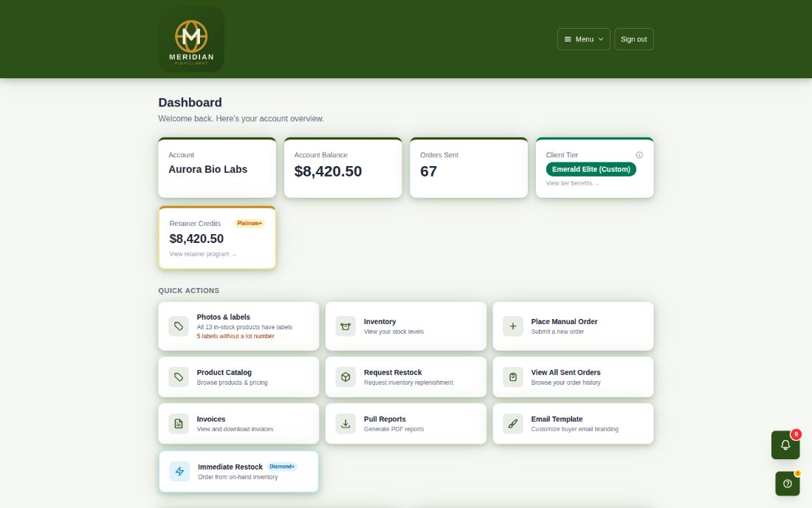The image size is (812, 508).
Task: Open Invoices
Action: coord(238,424)
